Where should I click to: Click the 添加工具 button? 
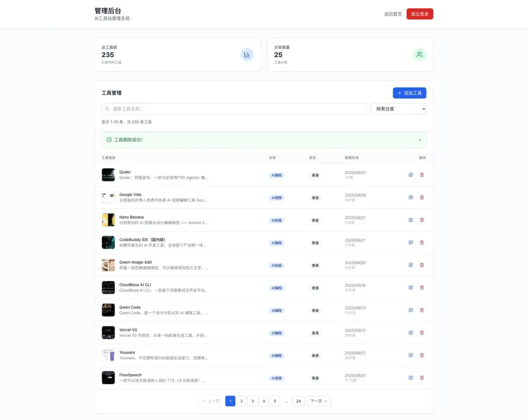tap(410, 93)
